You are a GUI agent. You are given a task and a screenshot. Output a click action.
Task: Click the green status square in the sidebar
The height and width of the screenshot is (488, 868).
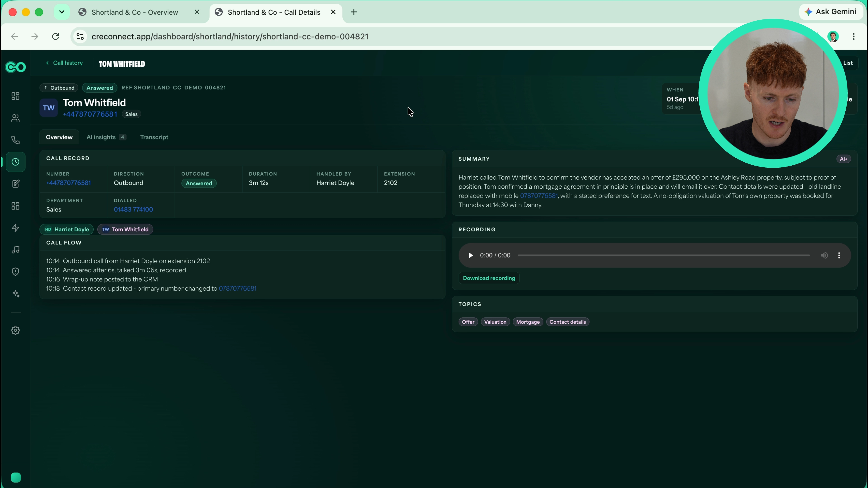click(16, 478)
